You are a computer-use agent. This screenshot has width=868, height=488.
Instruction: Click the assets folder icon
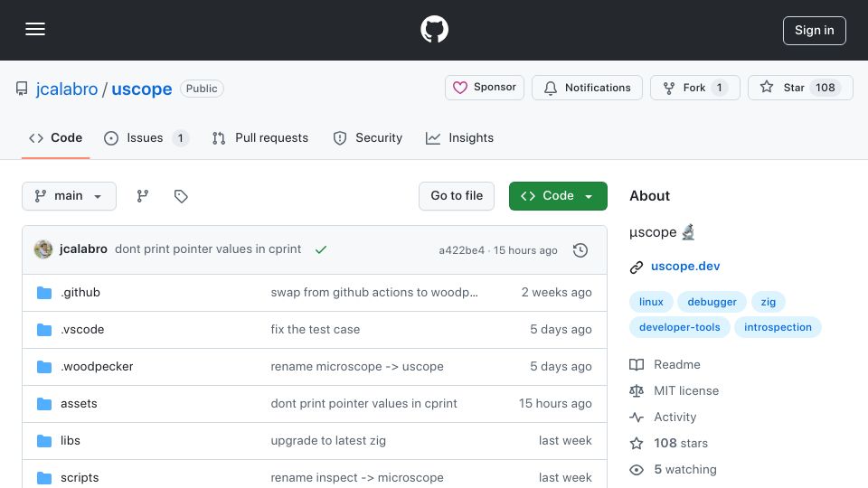(44, 404)
